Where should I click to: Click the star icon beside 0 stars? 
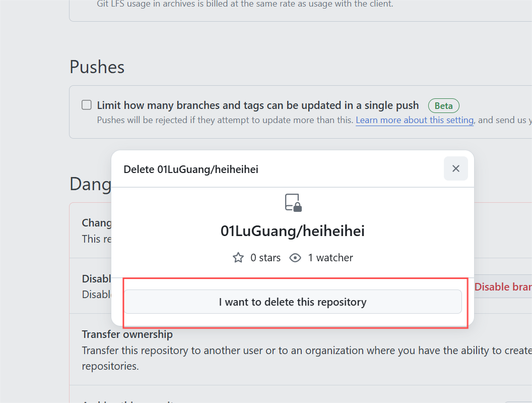click(x=238, y=258)
